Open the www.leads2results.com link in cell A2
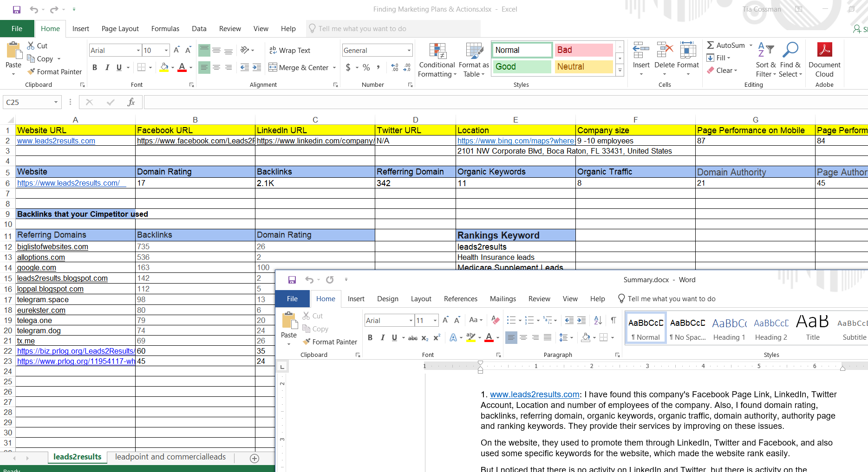This screenshot has height=472, width=868. point(56,141)
